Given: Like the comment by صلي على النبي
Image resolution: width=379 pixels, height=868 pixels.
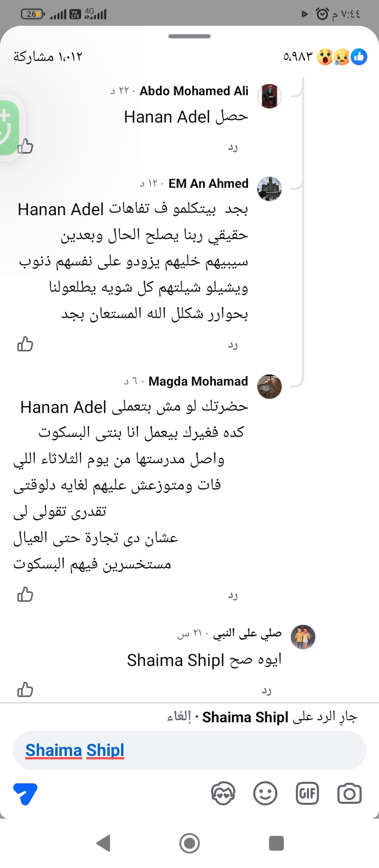Looking at the screenshot, I should [25, 690].
